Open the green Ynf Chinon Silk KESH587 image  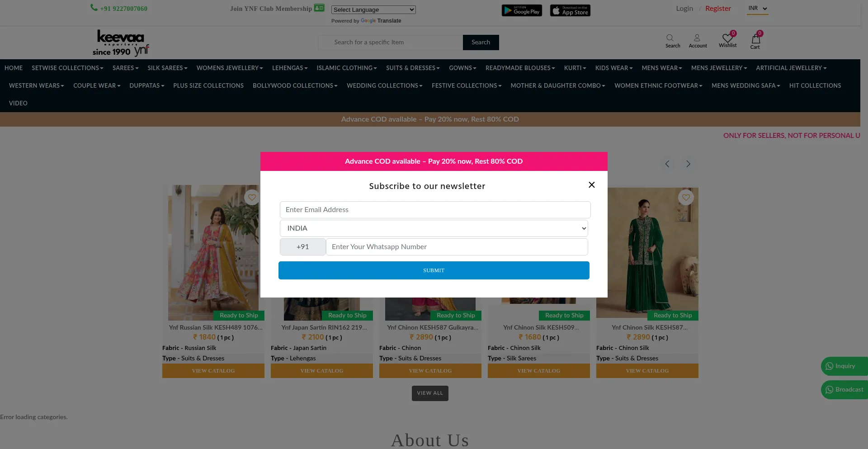pos(647,252)
